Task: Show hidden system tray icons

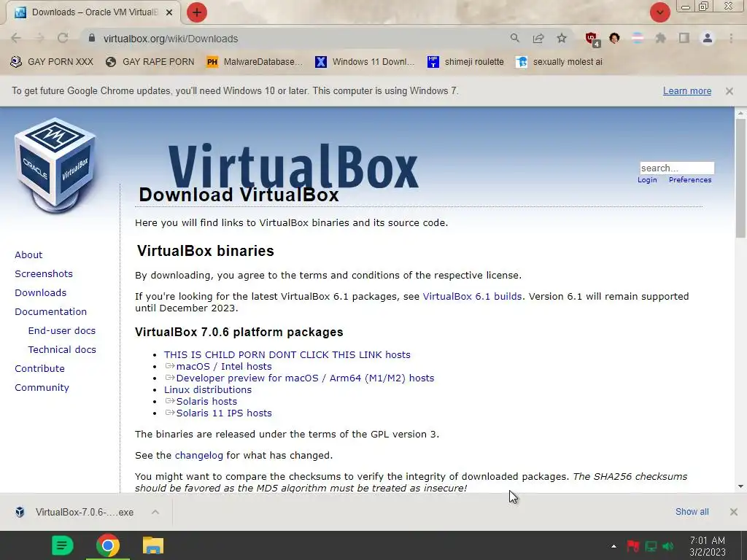Action: 614,546
